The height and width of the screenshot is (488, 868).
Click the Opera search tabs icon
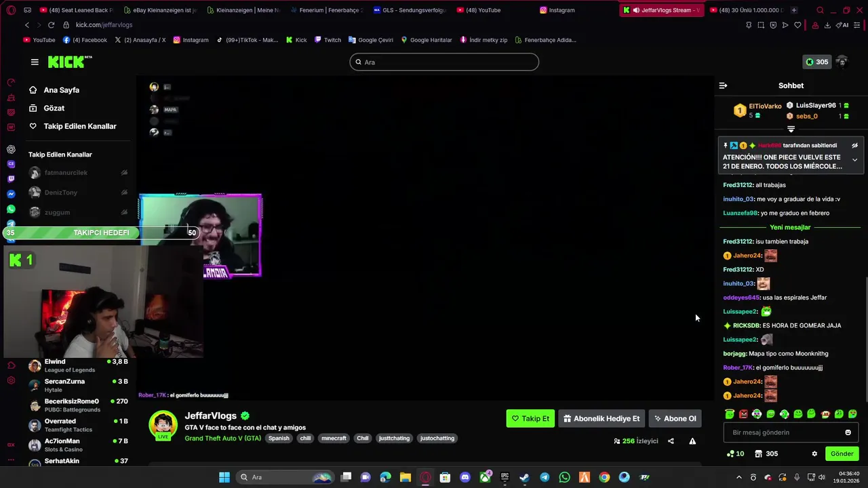coord(820,10)
